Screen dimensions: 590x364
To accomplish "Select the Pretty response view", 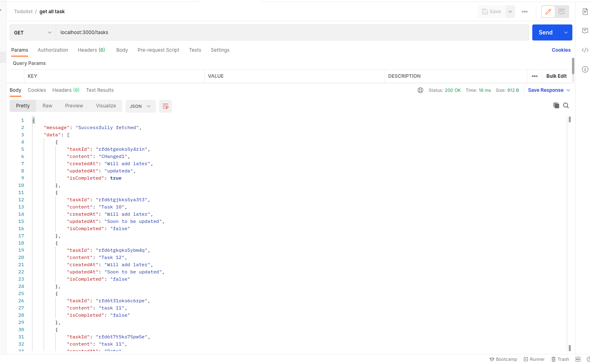I will [23, 106].
